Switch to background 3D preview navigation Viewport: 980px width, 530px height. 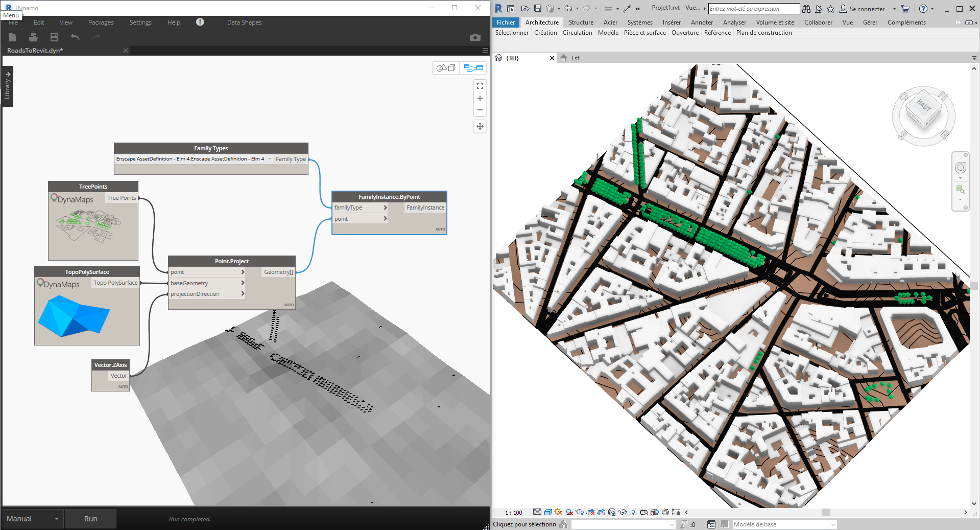tap(446, 68)
